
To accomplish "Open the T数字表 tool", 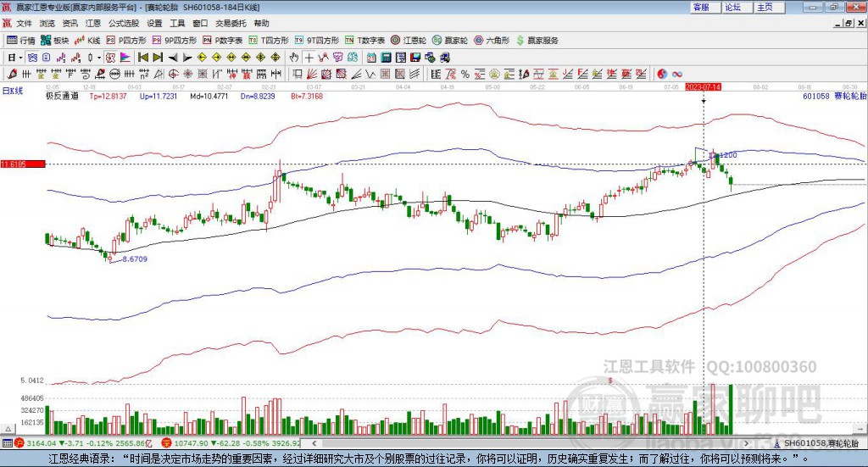I will coord(364,41).
